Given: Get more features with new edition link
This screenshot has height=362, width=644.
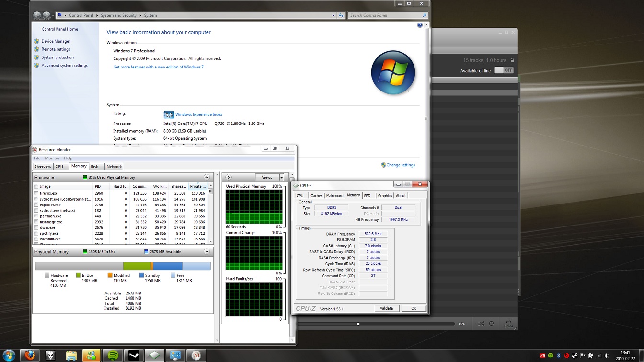Looking at the screenshot, I should [x=158, y=67].
